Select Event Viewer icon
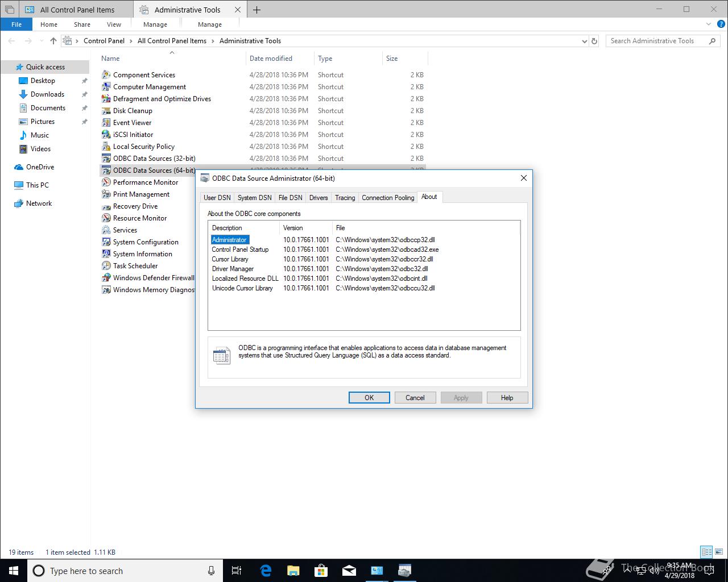This screenshot has height=582, width=728. tap(106, 122)
